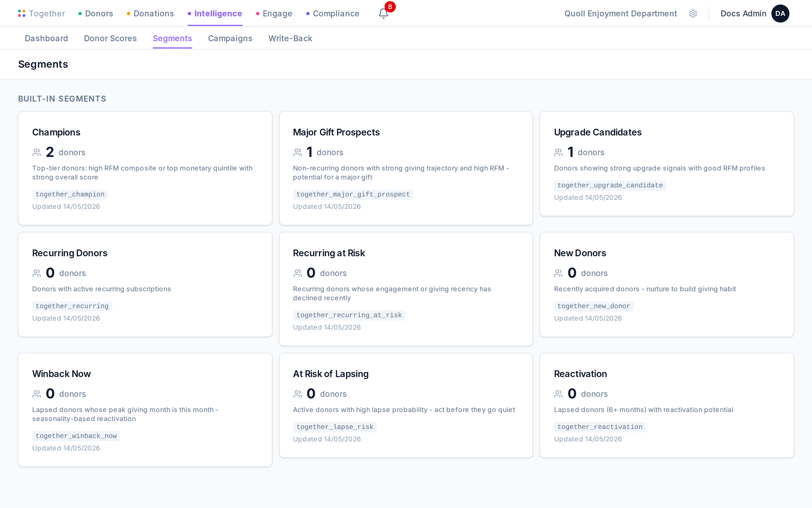Click Champions card description text
Viewport: 812px width, 508px height.
pos(142,173)
